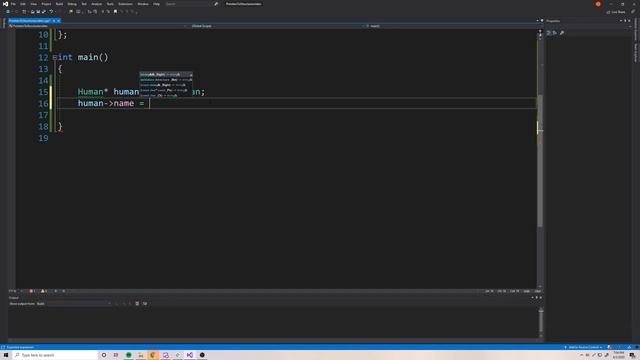Click the Cortana circle taskbar icon

click(104, 356)
